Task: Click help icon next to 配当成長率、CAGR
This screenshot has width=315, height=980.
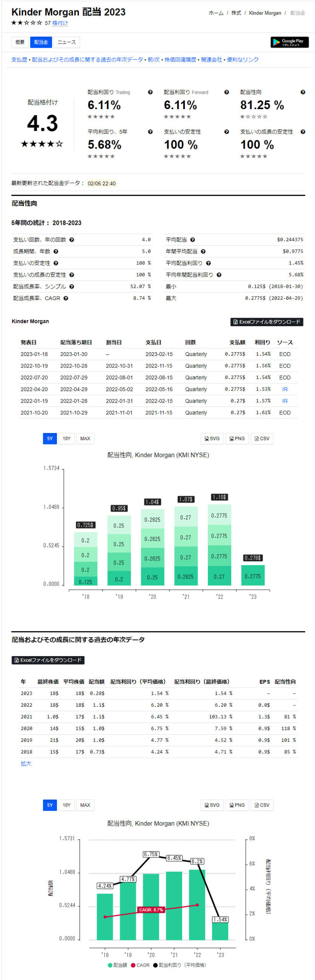Action: (x=66, y=299)
